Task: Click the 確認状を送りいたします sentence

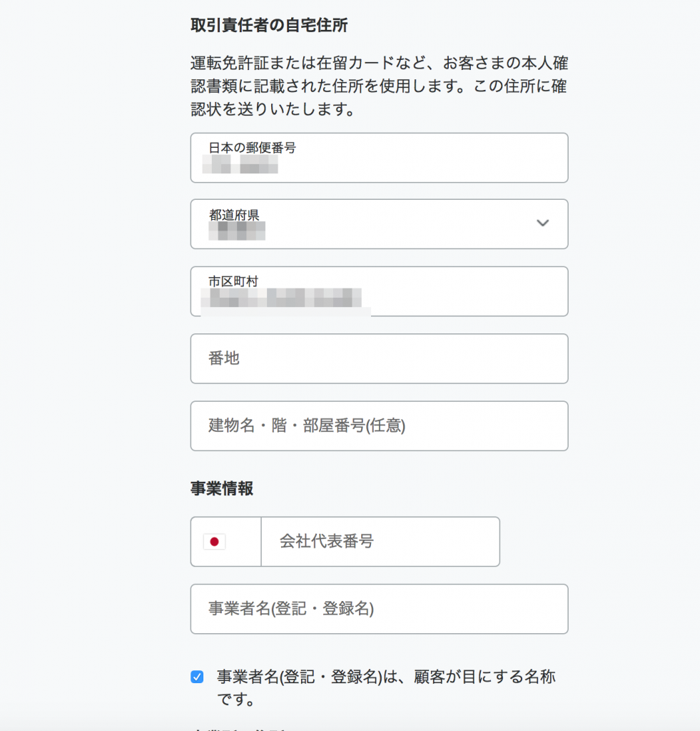Action: point(274,110)
